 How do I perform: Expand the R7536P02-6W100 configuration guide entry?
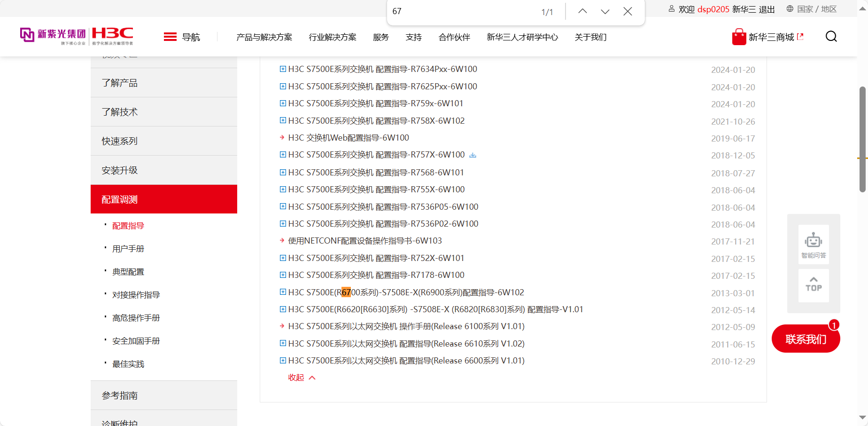pyautogui.click(x=283, y=224)
